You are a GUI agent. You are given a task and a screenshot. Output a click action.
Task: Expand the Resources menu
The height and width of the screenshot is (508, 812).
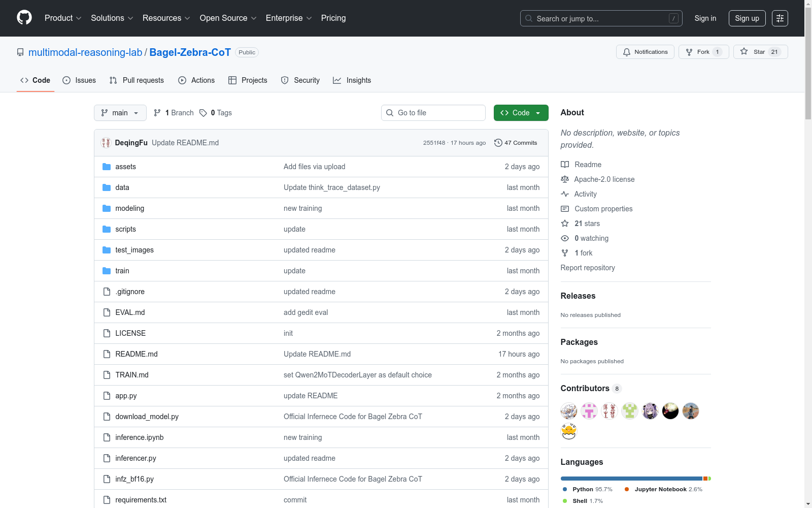pos(166,18)
